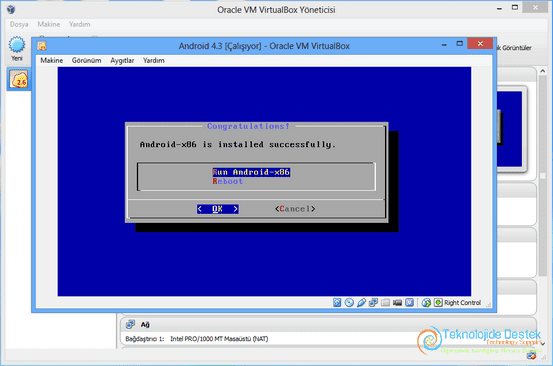
Task: Click the Right Control host key label
Action: click(462, 303)
